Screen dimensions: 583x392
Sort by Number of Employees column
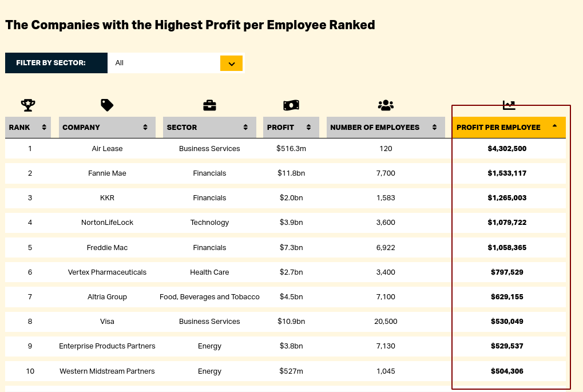[x=386, y=127]
